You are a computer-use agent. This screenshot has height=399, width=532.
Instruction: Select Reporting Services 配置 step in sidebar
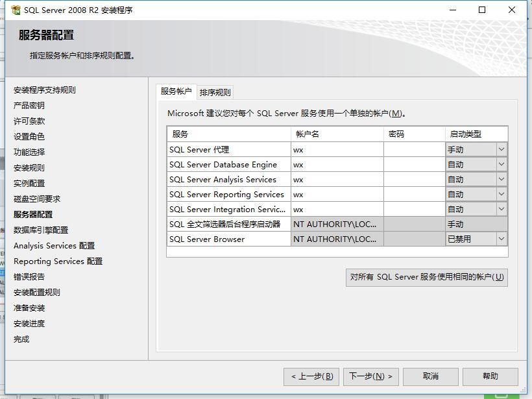click(x=58, y=261)
